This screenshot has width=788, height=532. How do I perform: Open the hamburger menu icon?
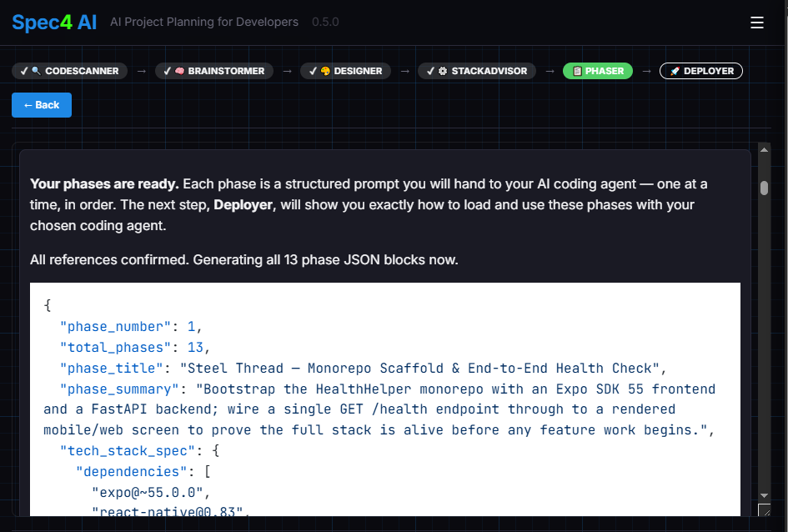[757, 23]
